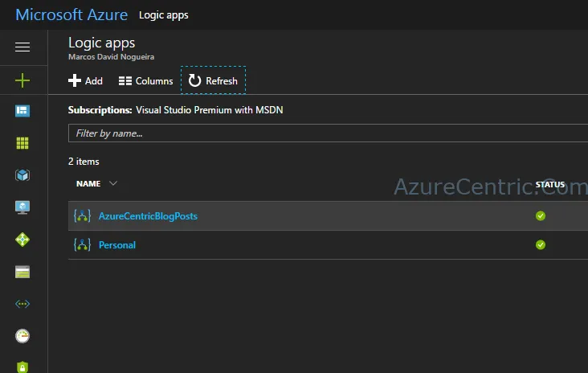The height and width of the screenshot is (373, 588).
Task: Open Resource groups cube icon
Action: 22,175
